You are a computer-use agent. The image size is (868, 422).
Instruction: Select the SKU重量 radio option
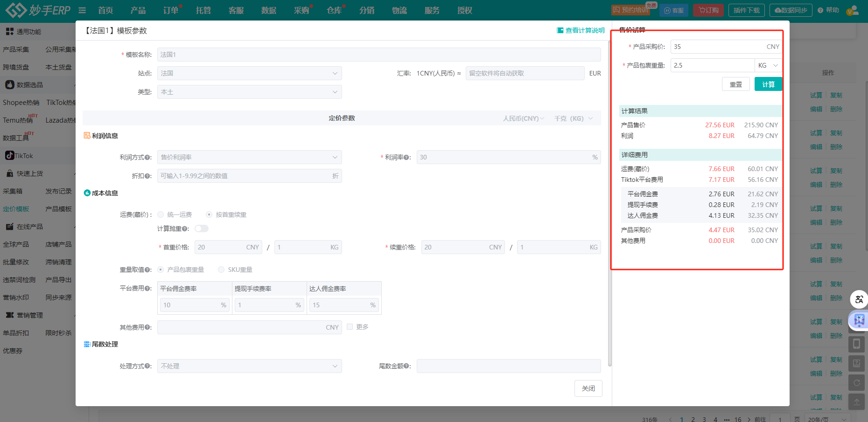pos(221,270)
